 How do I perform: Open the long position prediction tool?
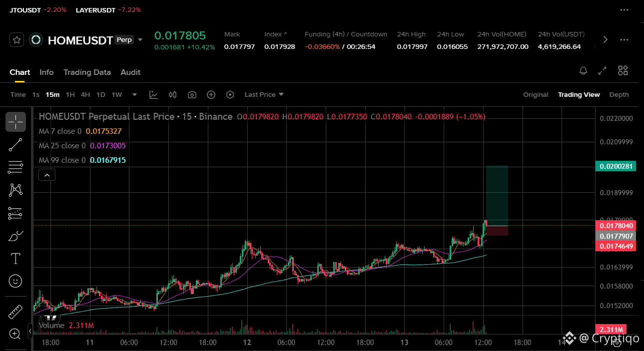coord(16,213)
